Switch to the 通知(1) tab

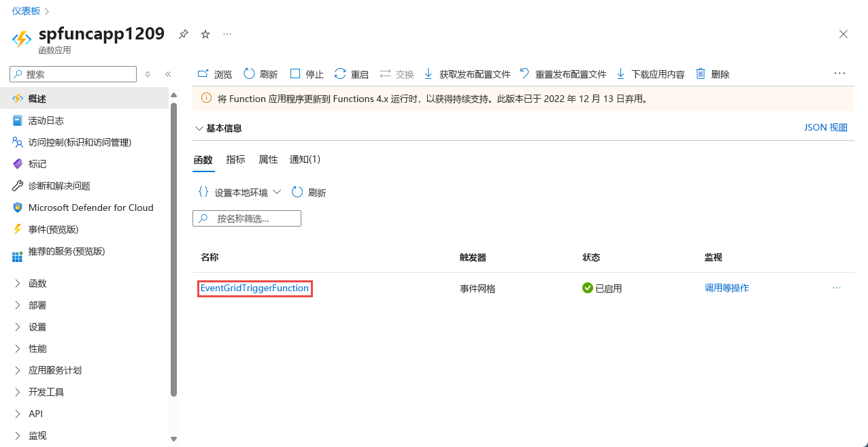point(305,160)
